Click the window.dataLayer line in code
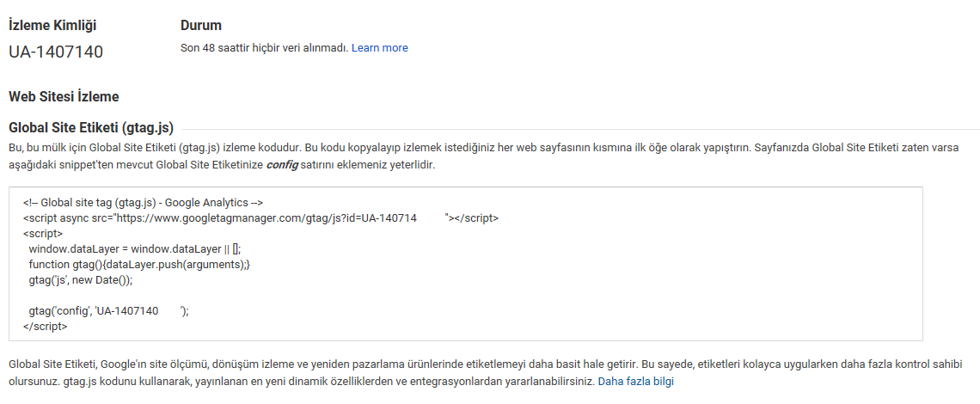 [x=134, y=249]
